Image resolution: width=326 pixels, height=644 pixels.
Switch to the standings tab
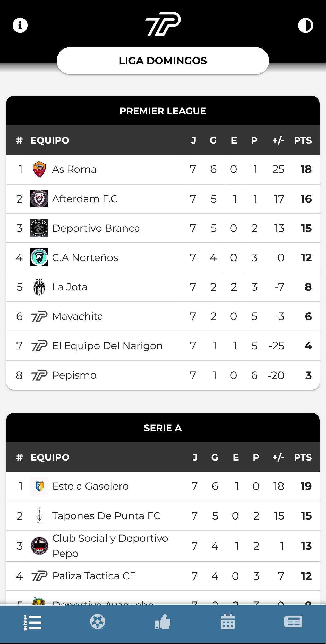click(32, 622)
